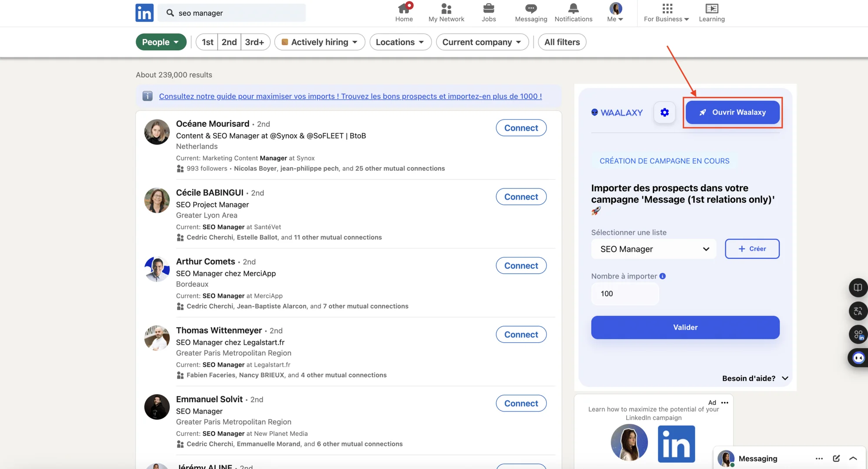Connect with Emmanuel Solvit

(x=521, y=403)
